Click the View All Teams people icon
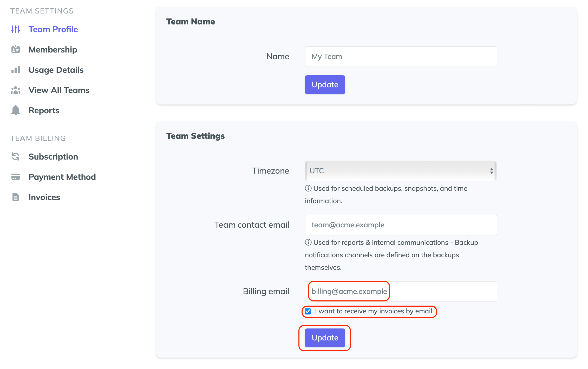The height and width of the screenshot is (369, 588). (x=16, y=90)
